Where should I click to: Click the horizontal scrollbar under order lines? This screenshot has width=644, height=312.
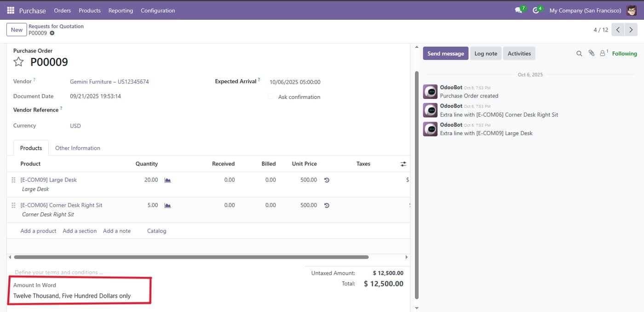[x=191, y=257]
